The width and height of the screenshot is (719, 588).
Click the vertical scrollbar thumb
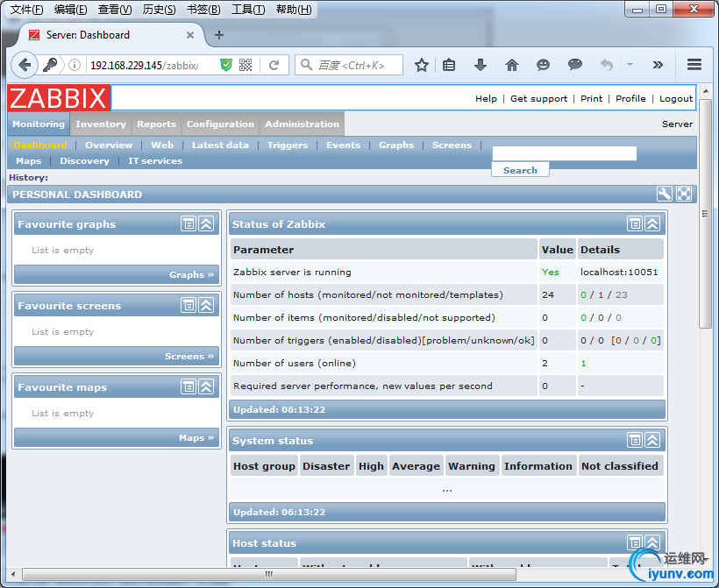point(705,214)
